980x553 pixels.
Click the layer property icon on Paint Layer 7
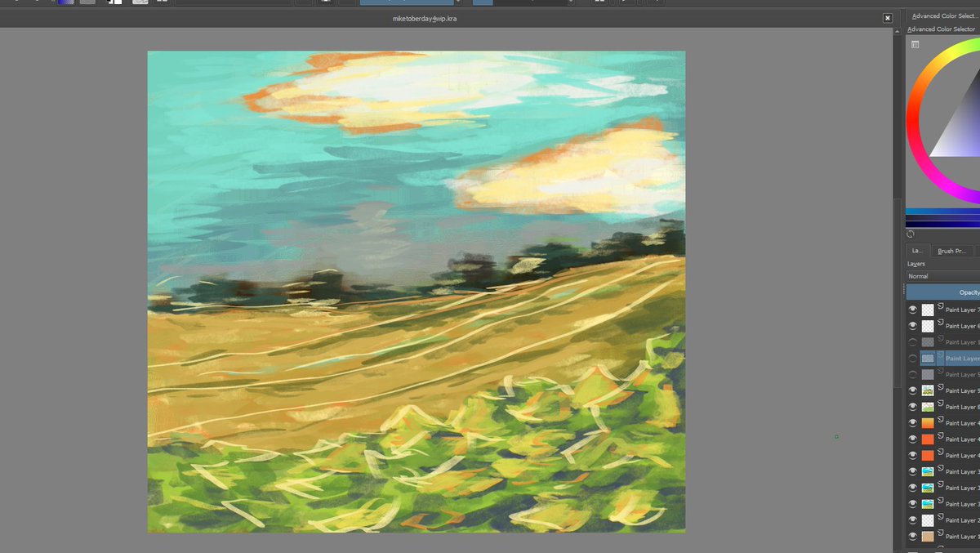[940, 307]
